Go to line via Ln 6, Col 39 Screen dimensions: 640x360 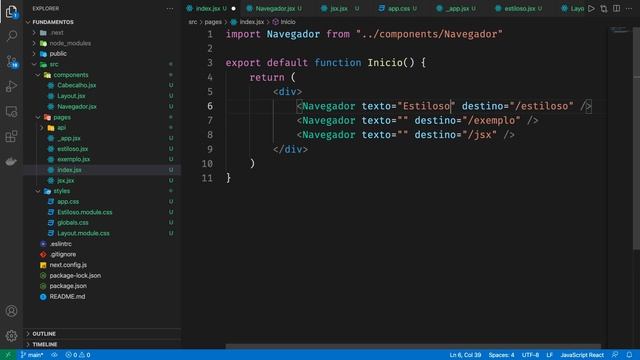tap(465, 355)
